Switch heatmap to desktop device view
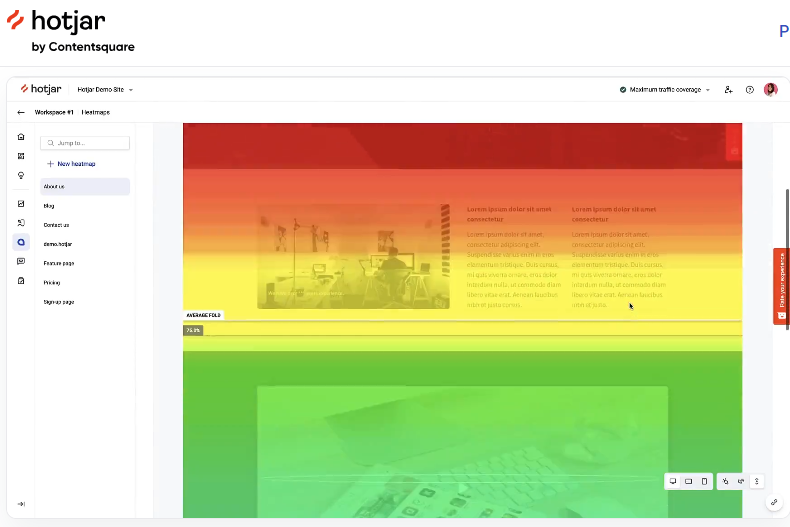The width and height of the screenshot is (790, 527). coord(673,481)
